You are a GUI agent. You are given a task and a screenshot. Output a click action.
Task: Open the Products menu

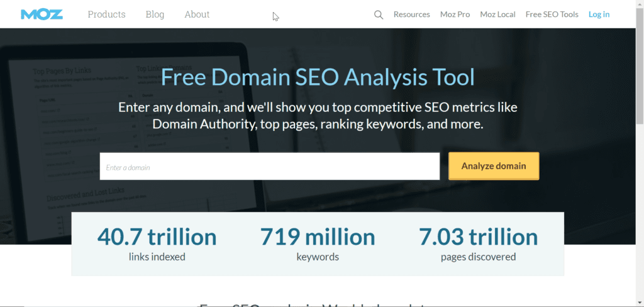pyautogui.click(x=106, y=14)
